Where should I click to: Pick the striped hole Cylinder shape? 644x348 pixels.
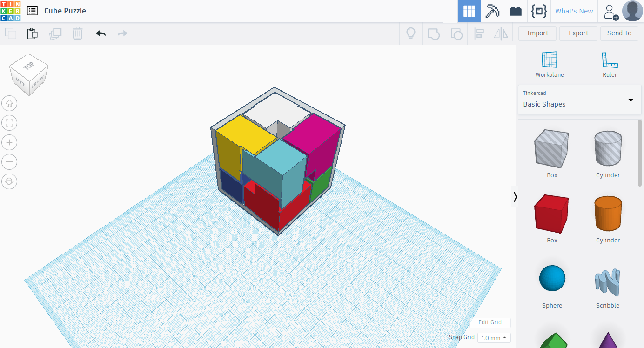click(608, 148)
